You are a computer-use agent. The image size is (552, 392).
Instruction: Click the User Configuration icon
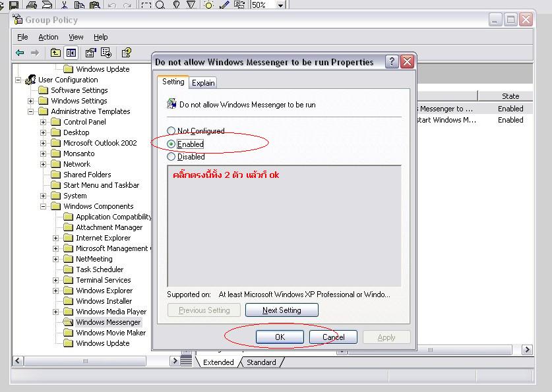click(x=30, y=80)
